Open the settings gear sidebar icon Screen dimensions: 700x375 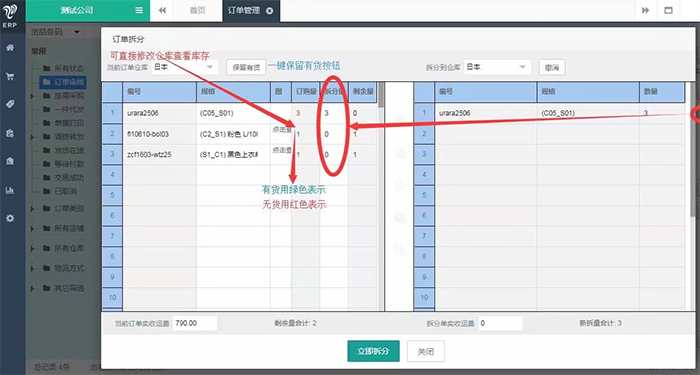[10, 218]
